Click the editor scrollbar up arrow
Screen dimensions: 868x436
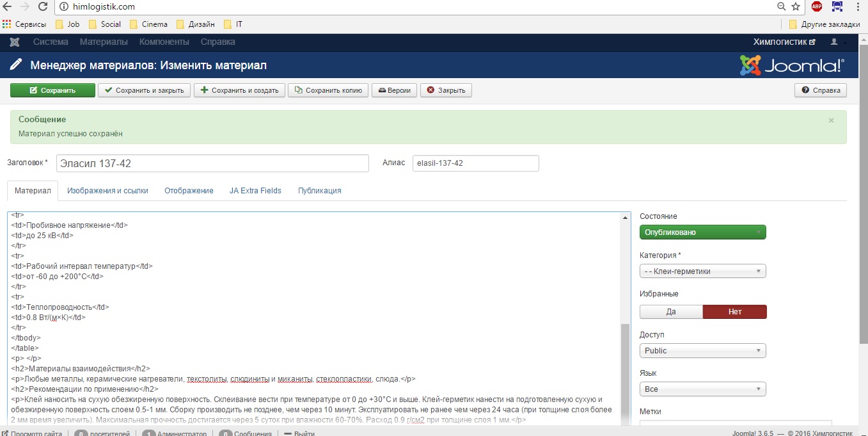(x=626, y=218)
